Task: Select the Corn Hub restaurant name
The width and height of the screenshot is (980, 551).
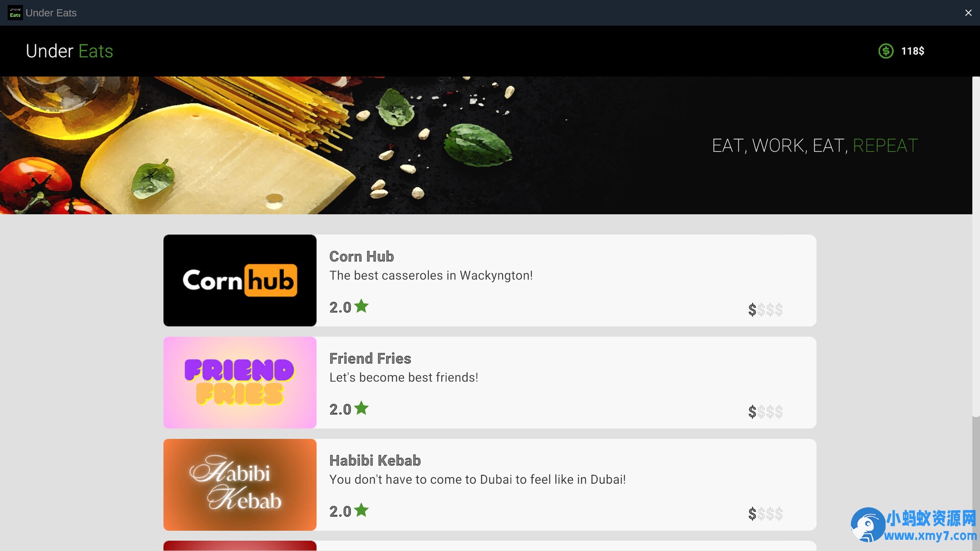Action: pos(361,256)
